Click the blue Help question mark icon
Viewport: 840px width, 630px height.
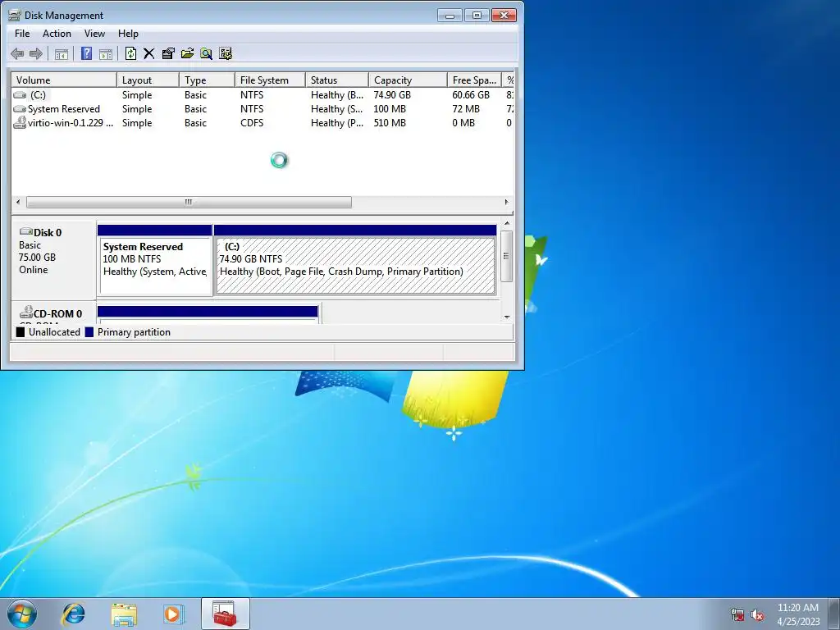tap(86, 53)
